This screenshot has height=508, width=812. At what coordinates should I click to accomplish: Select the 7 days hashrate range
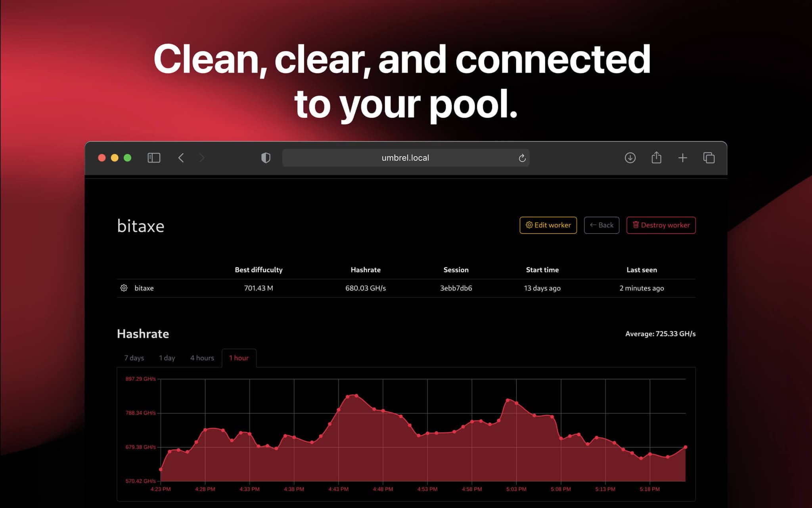coord(134,358)
